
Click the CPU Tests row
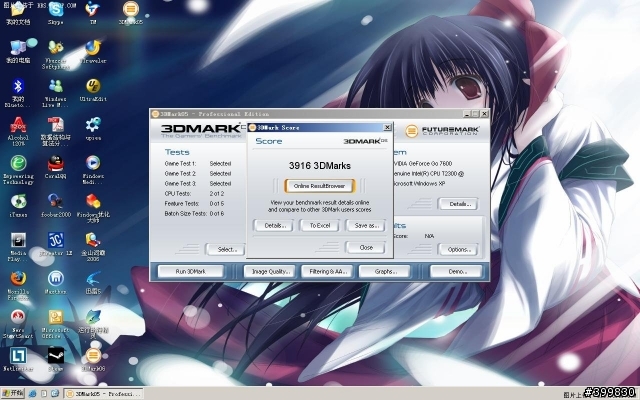194,194
